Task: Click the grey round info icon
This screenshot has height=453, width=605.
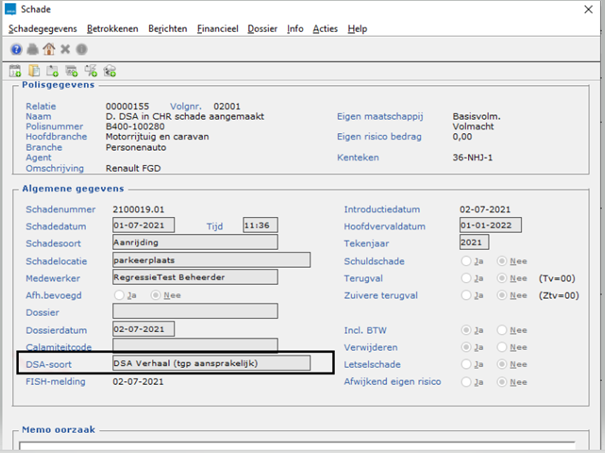Action: (81, 48)
